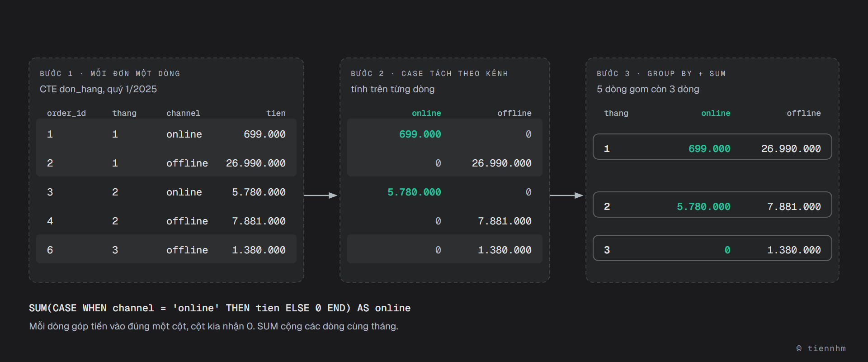Click 26.990.000 in the Bước 2 offline column
Screen dimensions: 868x362
coord(502,163)
